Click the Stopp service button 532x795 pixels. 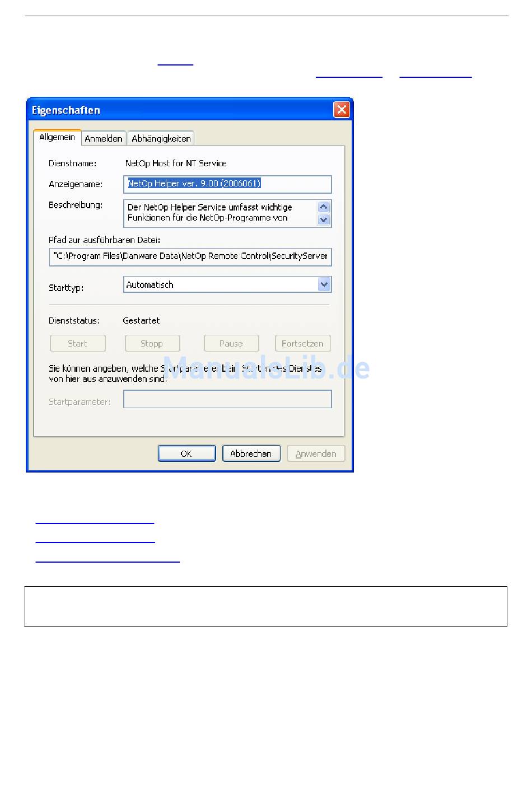152,344
